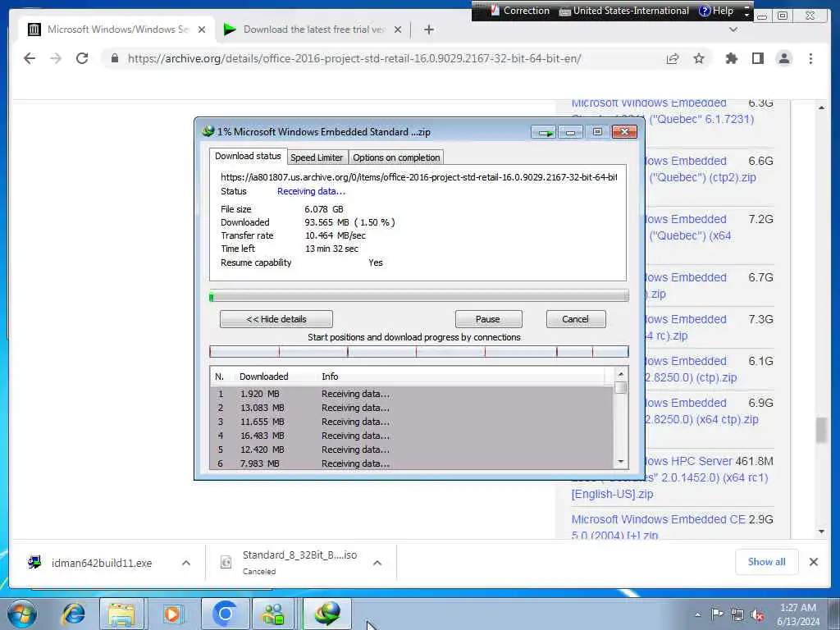
Task: Open the "Quebec") (x64 link
Action: pos(690,235)
